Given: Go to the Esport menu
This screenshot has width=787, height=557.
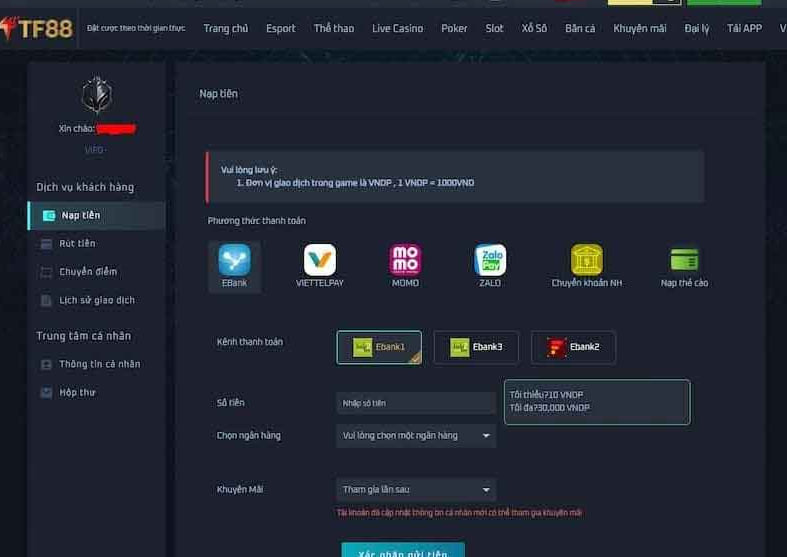Looking at the screenshot, I should pyautogui.click(x=281, y=29).
